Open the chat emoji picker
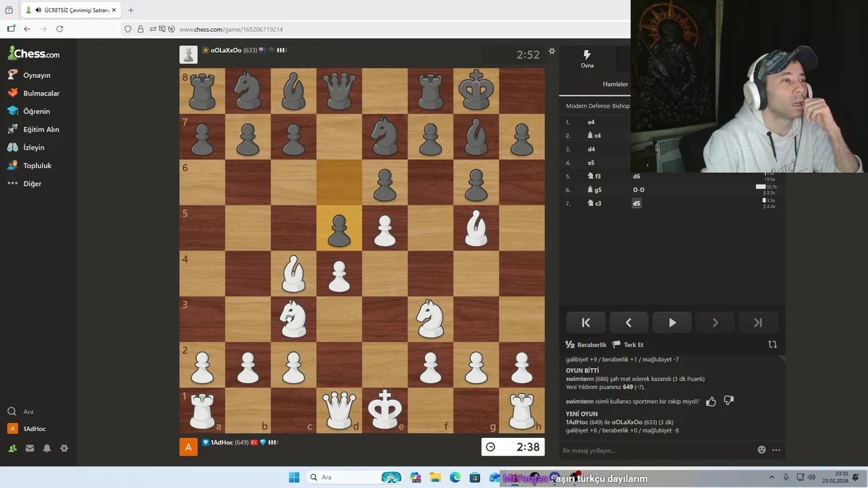 click(x=762, y=449)
